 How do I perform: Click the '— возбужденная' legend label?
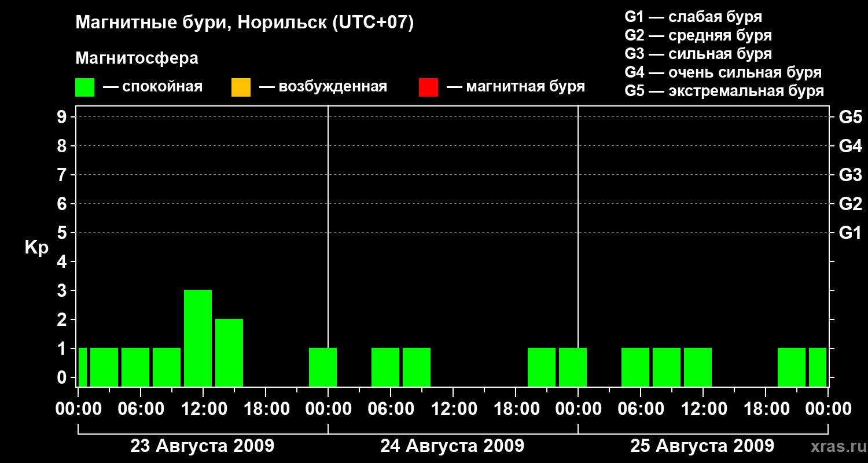pyautogui.click(x=323, y=87)
